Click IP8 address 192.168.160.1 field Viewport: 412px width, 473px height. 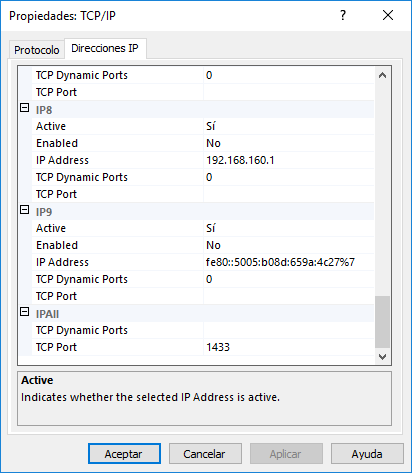point(289,160)
